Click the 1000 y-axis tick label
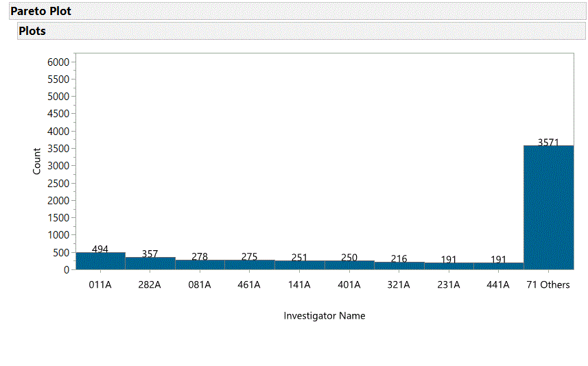The width and height of the screenshot is (588, 366). 58,235
